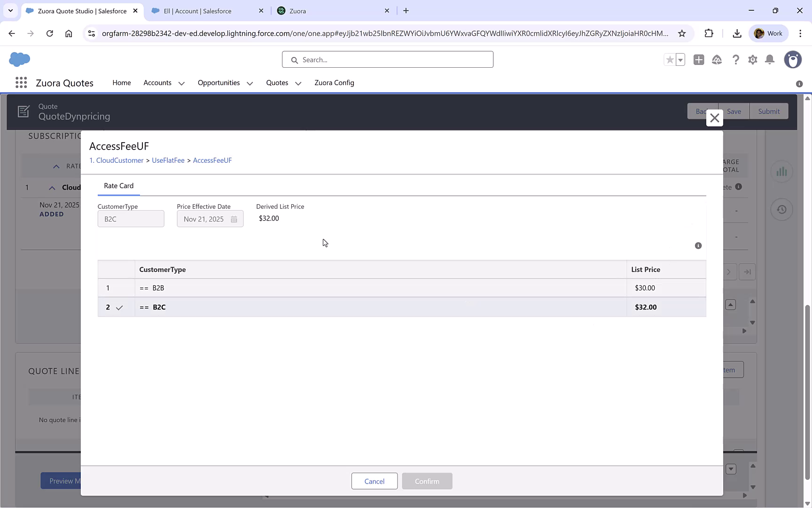Open browser Downloads icon
812x508 pixels.
tap(736, 33)
